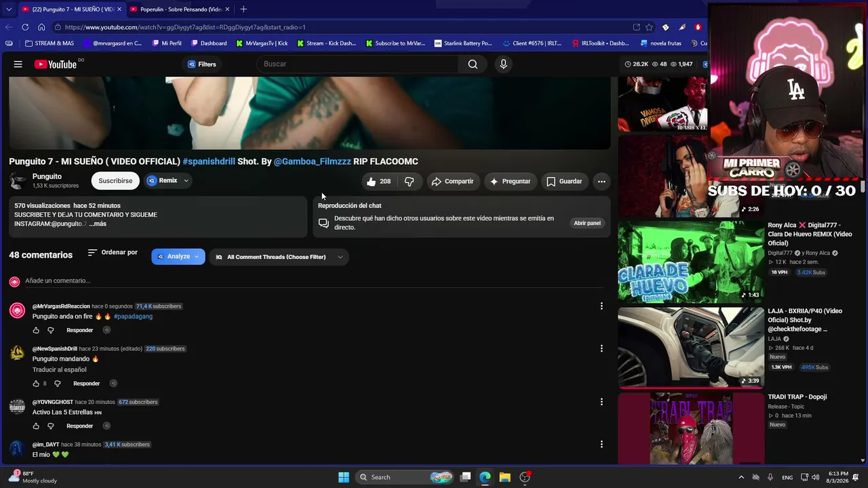Viewport: 868px width, 488px height.
Task: Open the STREAM & MAS bookmark folder
Action: click(x=50, y=43)
